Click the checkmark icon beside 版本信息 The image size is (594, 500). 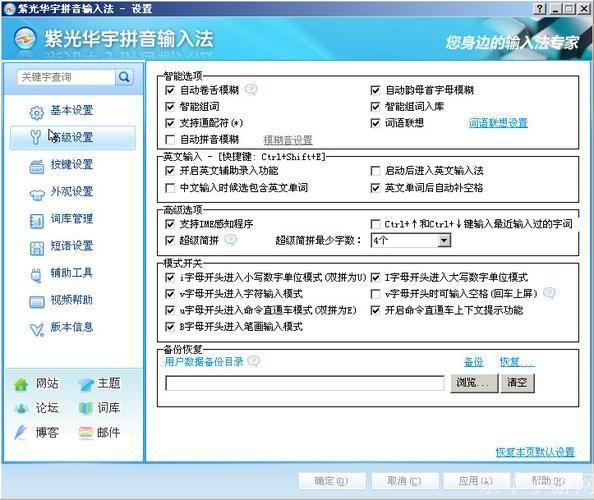pyautogui.click(x=37, y=330)
